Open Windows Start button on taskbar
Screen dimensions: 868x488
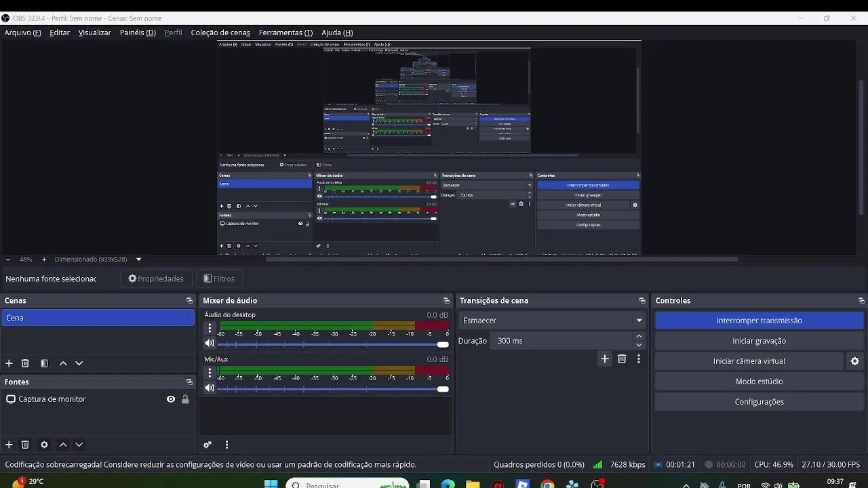click(271, 484)
